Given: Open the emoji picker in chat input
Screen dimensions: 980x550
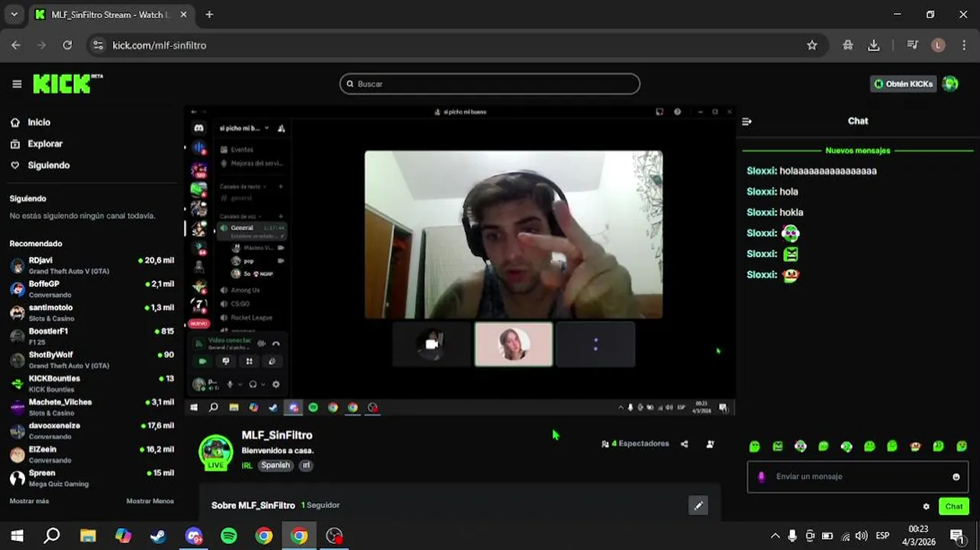Looking at the screenshot, I should click(x=956, y=477).
